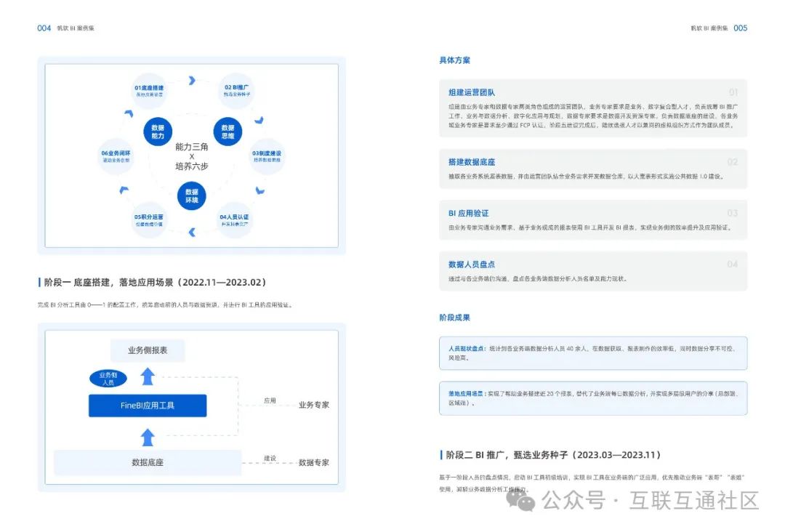Click the 05积分运营 node

tap(149, 220)
